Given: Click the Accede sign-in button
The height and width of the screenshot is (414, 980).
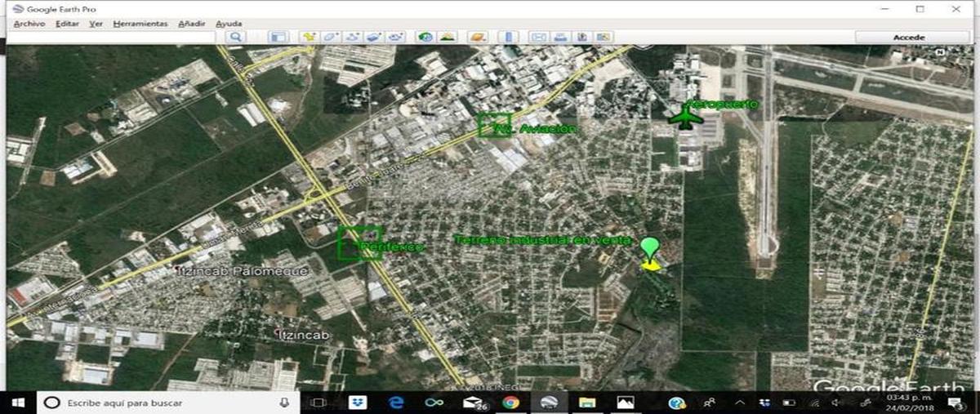Looking at the screenshot, I should [x=909, y=37].
